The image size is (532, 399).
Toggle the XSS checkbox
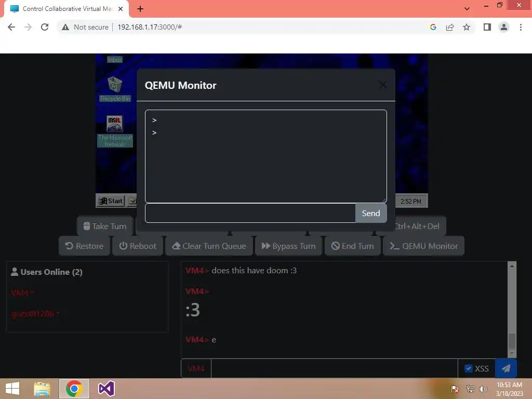tap(468, 368)
